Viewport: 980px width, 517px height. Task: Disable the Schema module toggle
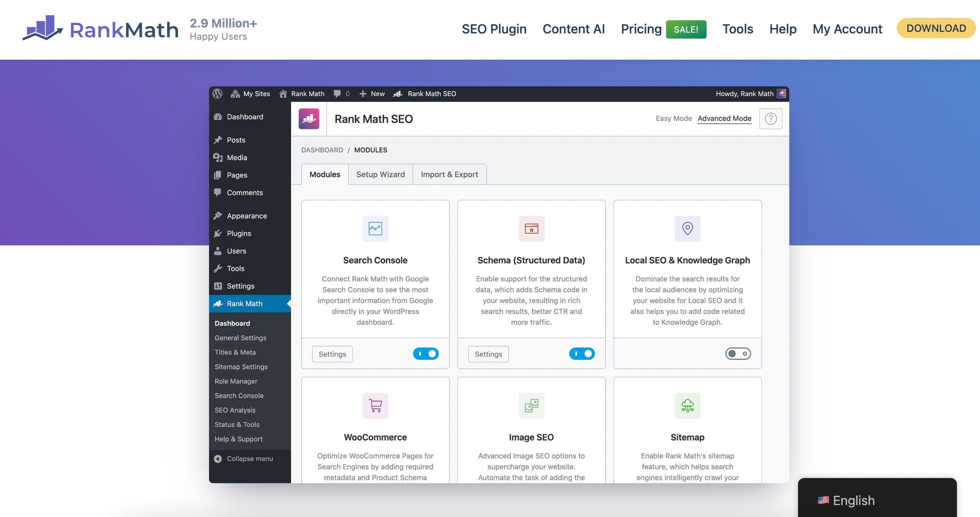coord(582,354)
